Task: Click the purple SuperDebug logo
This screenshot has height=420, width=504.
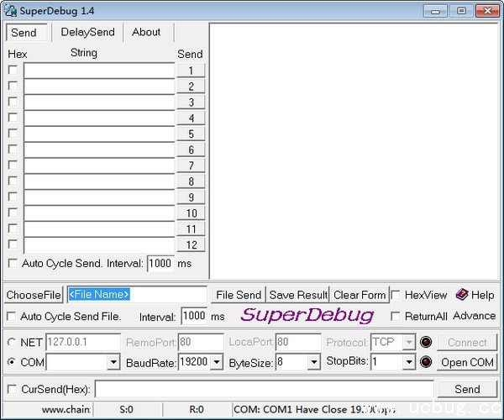Action: point(307,315)
